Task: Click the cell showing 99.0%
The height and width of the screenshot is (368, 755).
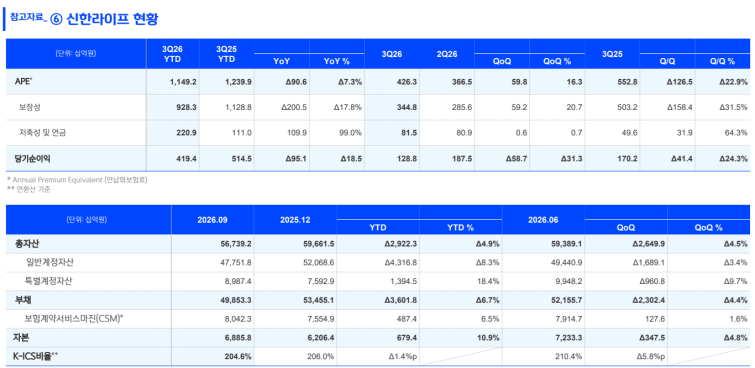Action: 351,132
